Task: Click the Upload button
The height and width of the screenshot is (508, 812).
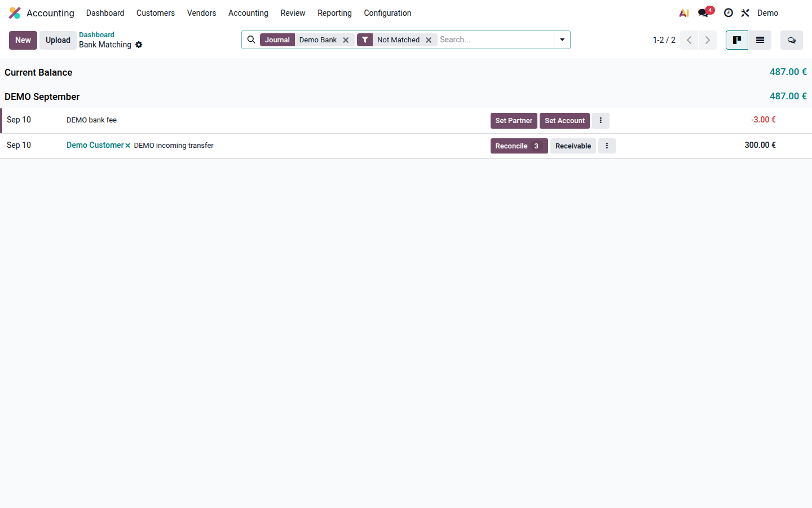Action: [58, 40]
